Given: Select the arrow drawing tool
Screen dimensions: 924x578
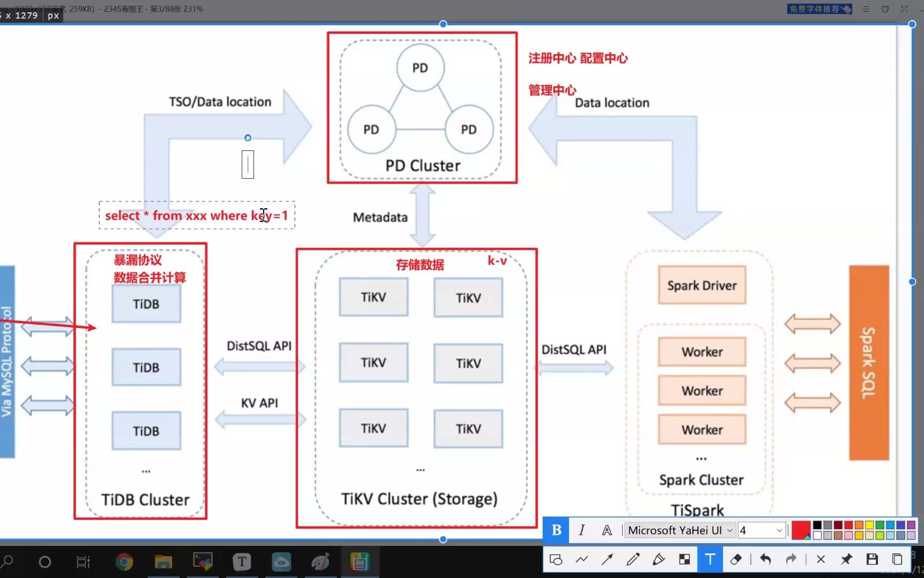Looking at the screenshot, I should (607, 559).
